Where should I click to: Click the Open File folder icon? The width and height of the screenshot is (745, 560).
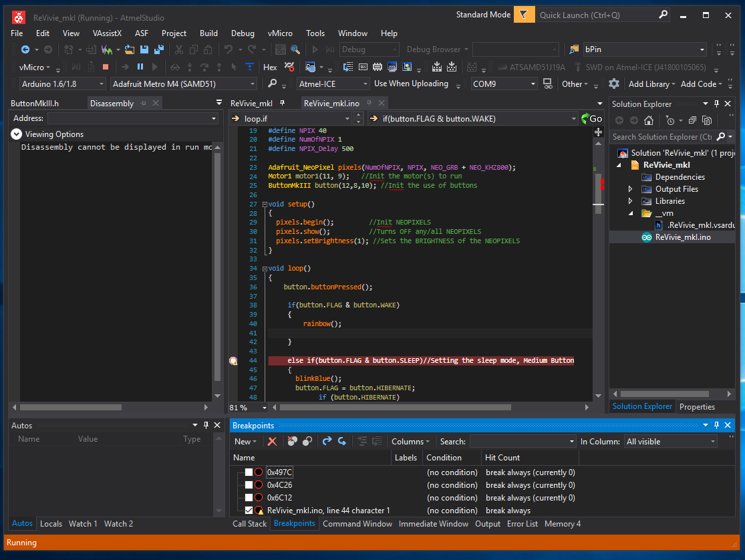(129, 49)
